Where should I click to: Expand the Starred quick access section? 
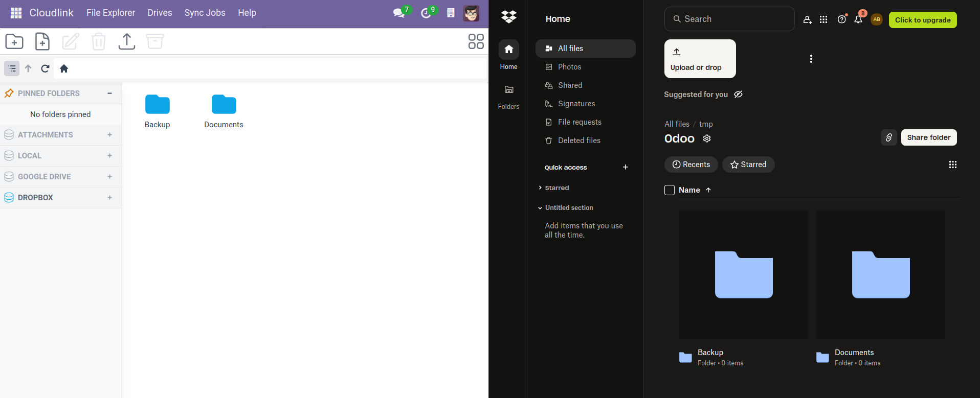[540, 188]
